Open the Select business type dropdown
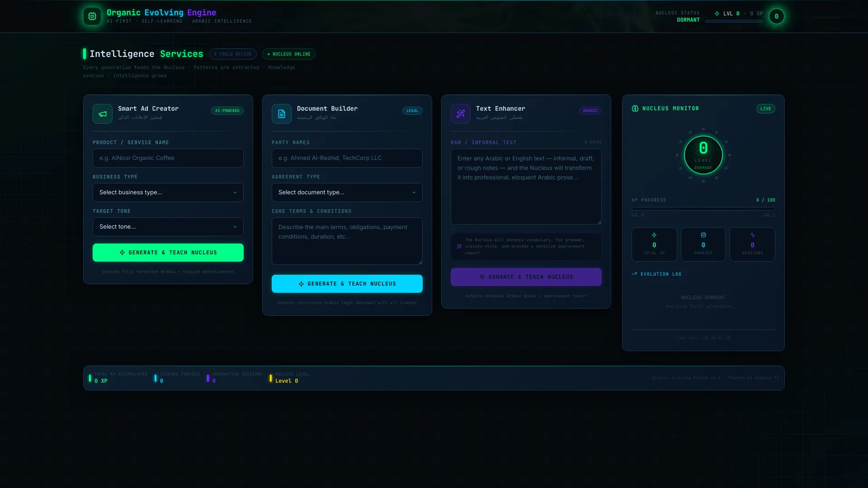The width and height of the screenshot is (868, 488). tap(168, 192)
